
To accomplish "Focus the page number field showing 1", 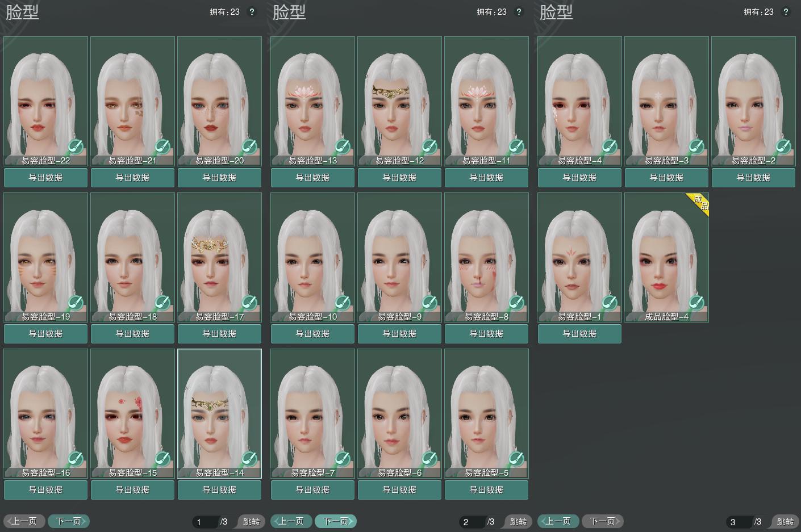I will tap(206, 522).
